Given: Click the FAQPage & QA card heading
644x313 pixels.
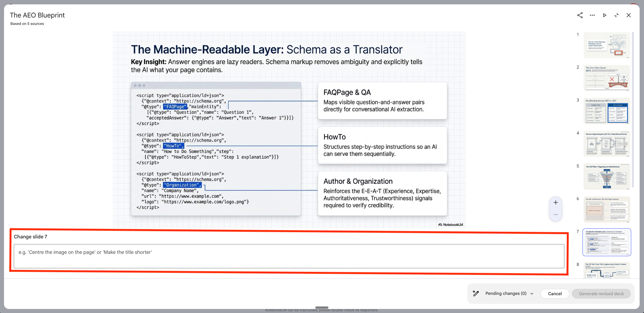Looking at the screenshot, I should click(347, 92).
